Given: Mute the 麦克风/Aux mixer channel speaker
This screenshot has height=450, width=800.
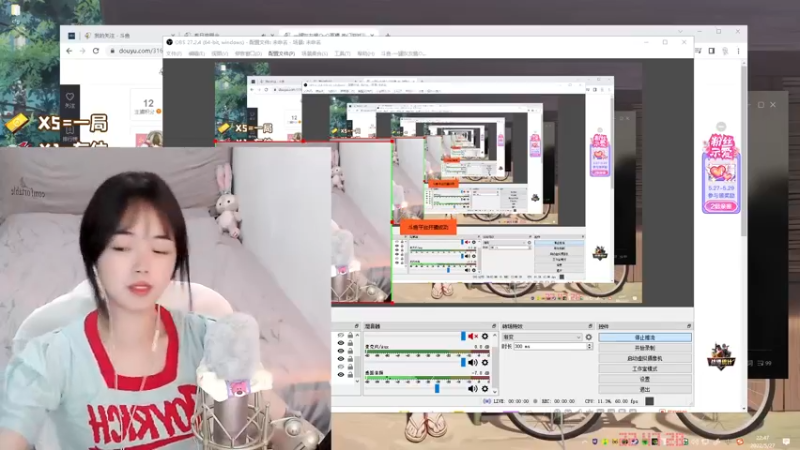Looking at the screenshot, I should (x=472, y=363).
